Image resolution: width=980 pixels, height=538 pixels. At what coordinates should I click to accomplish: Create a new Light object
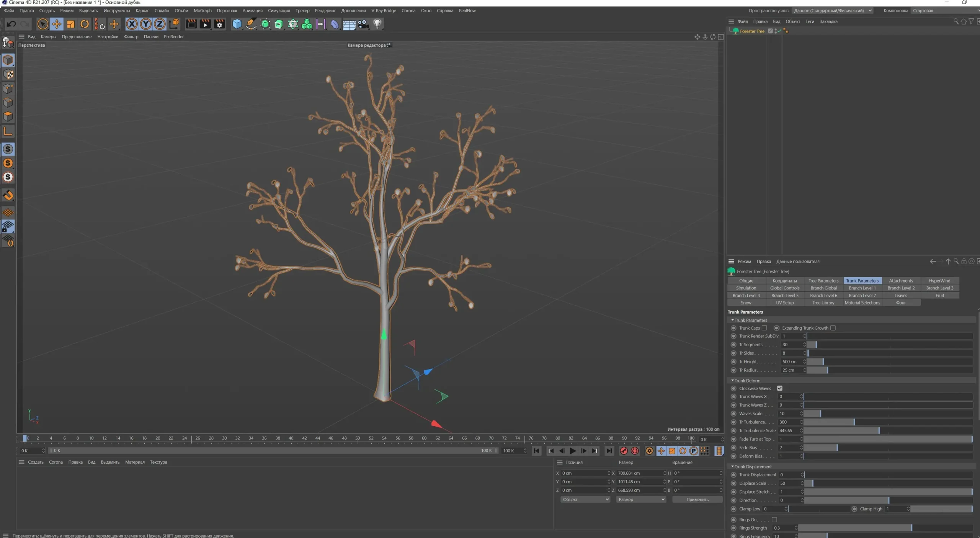(377, 24)
